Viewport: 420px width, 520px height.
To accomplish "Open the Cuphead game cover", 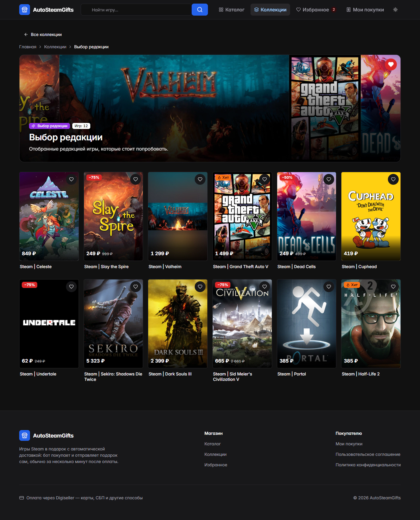I will tap(371, 216).
